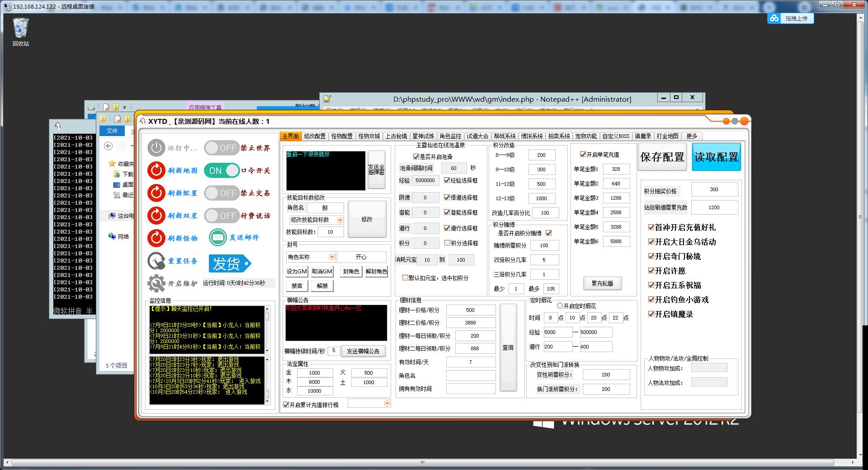Image resolution: width=868 pixels, height=470 pixels.
Task: Click the 发送横幅公告 button
Action: [x=363, y=351]
